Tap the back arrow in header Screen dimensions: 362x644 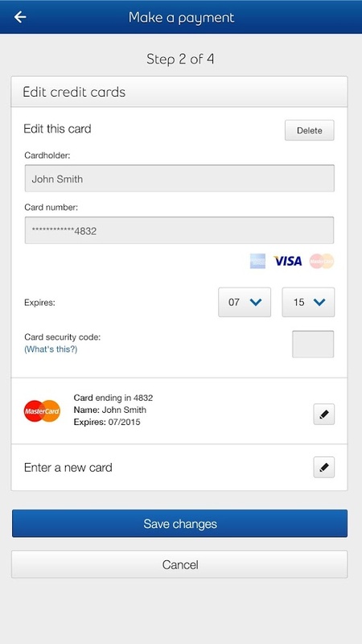pyautogui.click(x=20, y=17)
